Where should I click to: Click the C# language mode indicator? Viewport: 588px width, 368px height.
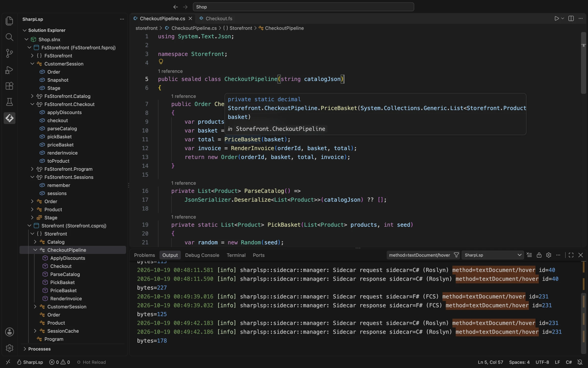(569, 362)
